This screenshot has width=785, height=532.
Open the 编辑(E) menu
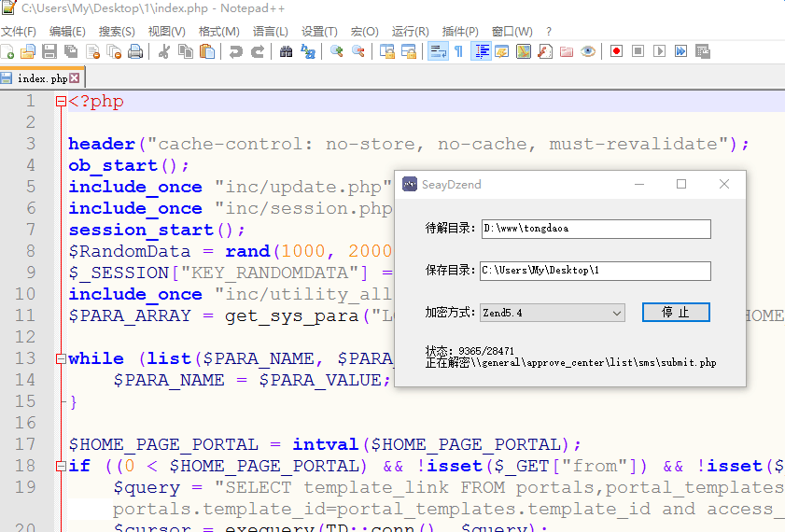(x=67, y=32)
